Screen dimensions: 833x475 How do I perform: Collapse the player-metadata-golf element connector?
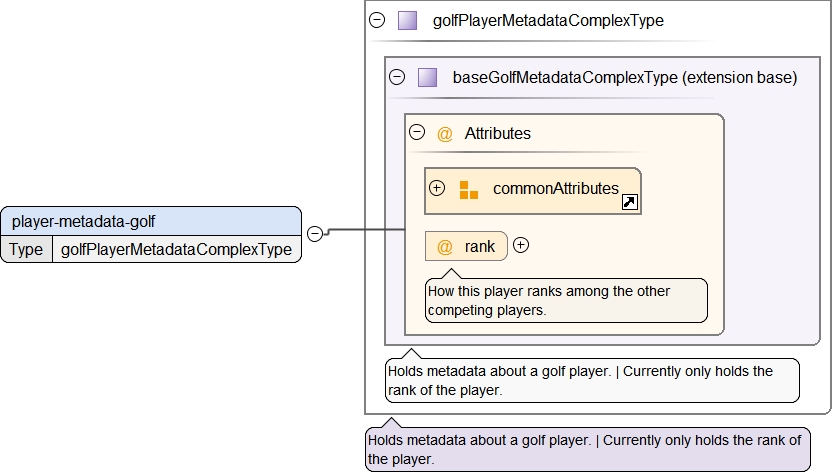pos(314,234)
